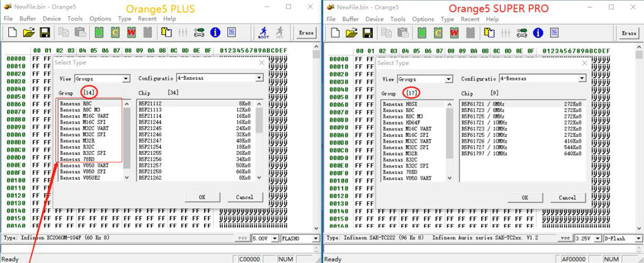Click Cancel in SUPER PRO Select Type dialog

(567, 197)
